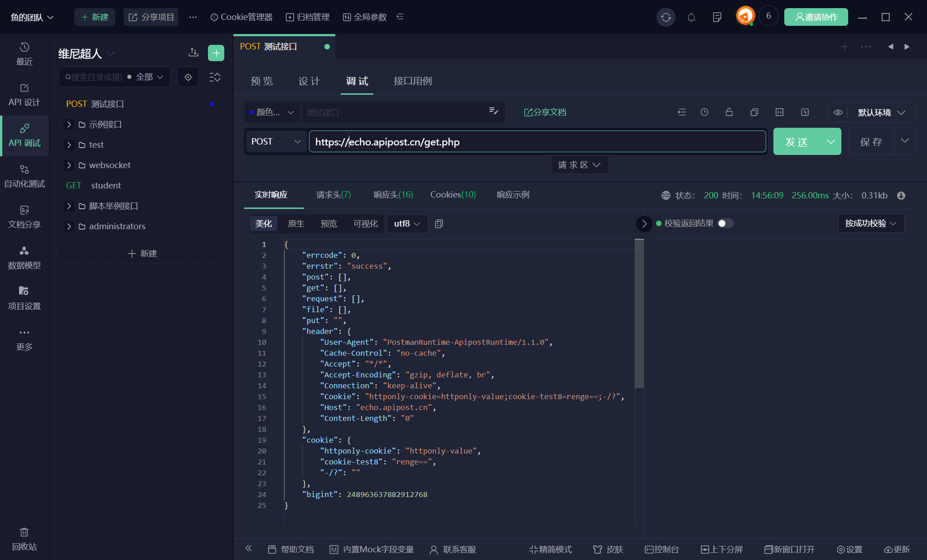Open the notes icon next to bell
Image resolution: width=927 pixels, height=560 pixels.
click(x=717, y=17)
